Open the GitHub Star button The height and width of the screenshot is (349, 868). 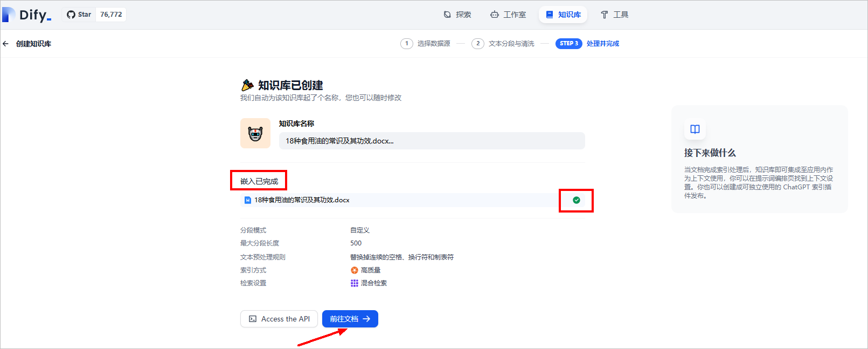click(x=79, y=15)
